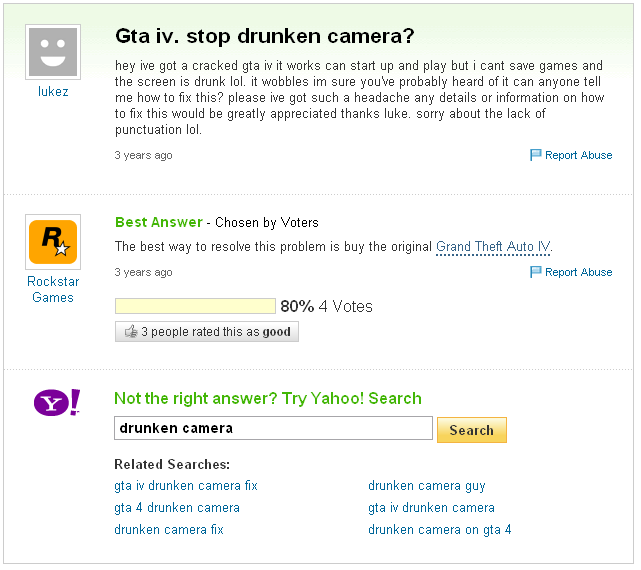Screen dimensions: 641x570
Task: Open the lukez username link
Action: click(53, 91)
